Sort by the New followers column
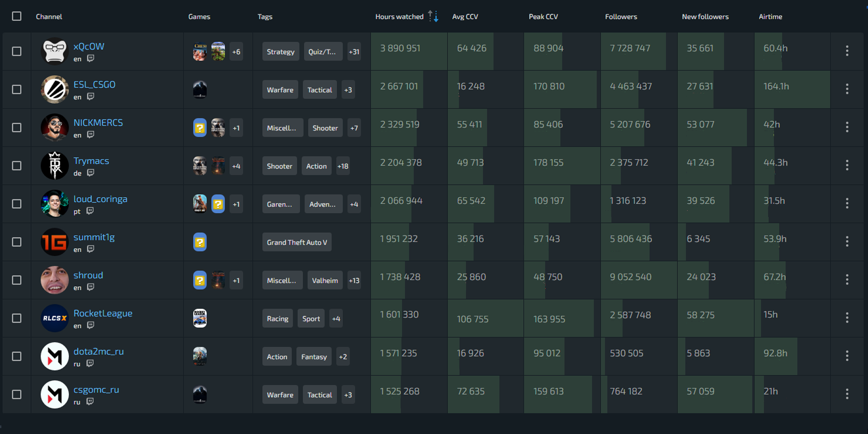 (x=705, y=16)
